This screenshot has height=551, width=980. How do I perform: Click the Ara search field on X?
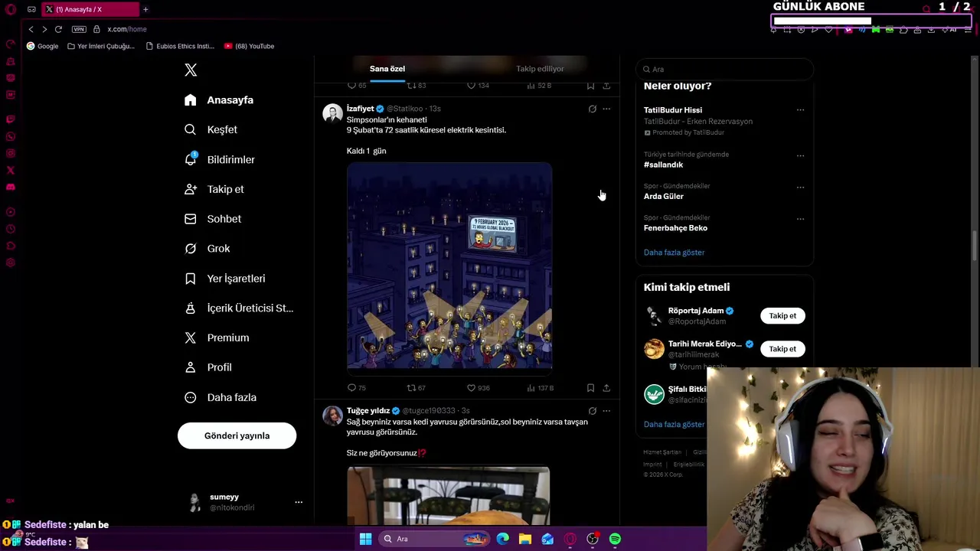tap(724, 69)
